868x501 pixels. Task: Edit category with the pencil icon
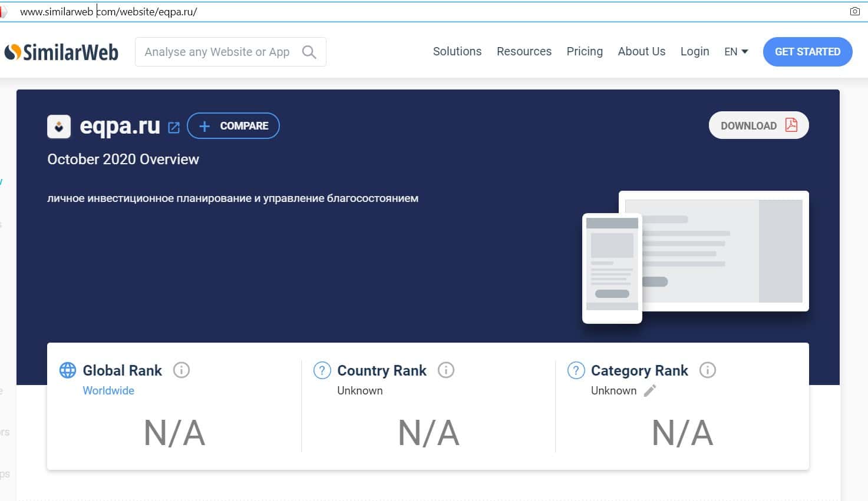650,390
